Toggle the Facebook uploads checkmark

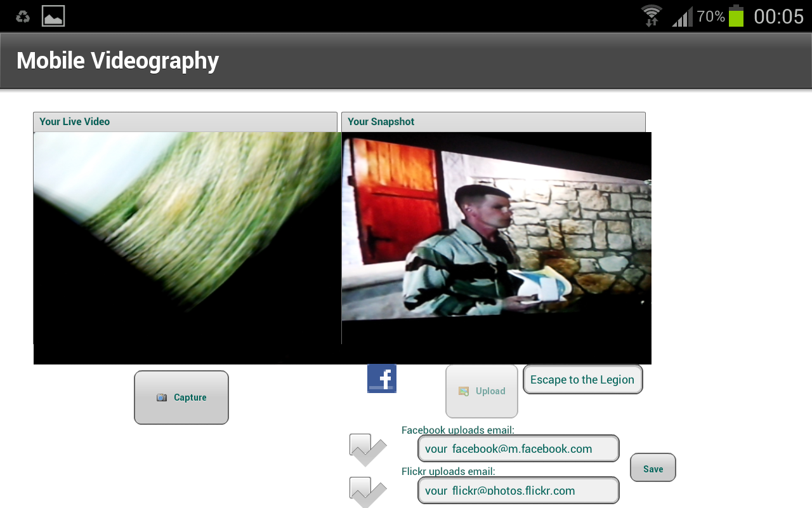pyautogui.click(x=368, y=450)
